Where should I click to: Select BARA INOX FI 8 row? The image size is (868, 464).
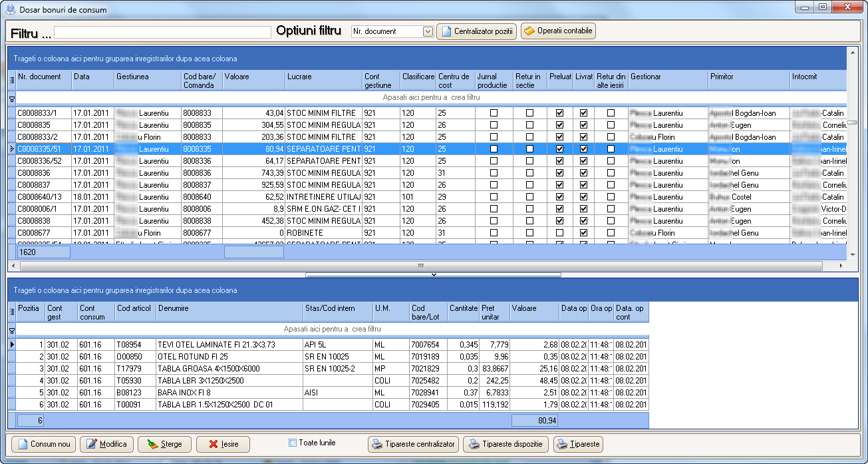331,393
